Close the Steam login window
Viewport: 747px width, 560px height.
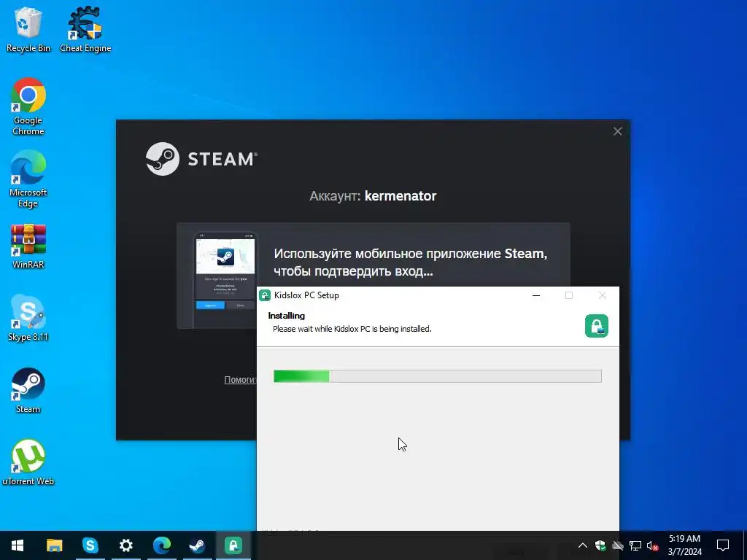[617, 131]
